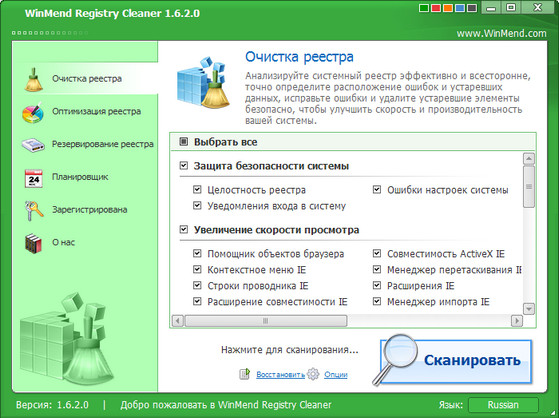Select the green color theme swatch

point(424,8)
